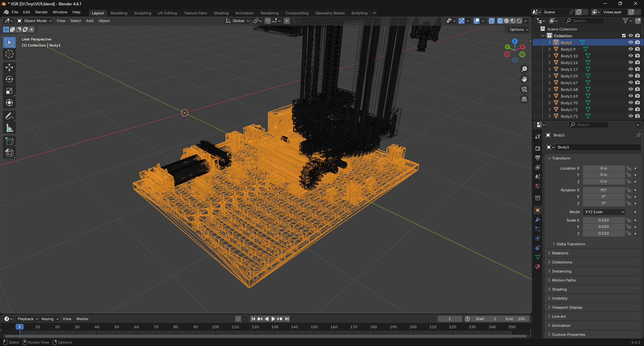Toggle Body1:39 visibility off
Screen dimensions: 644x346
click(x=630, y=76)
